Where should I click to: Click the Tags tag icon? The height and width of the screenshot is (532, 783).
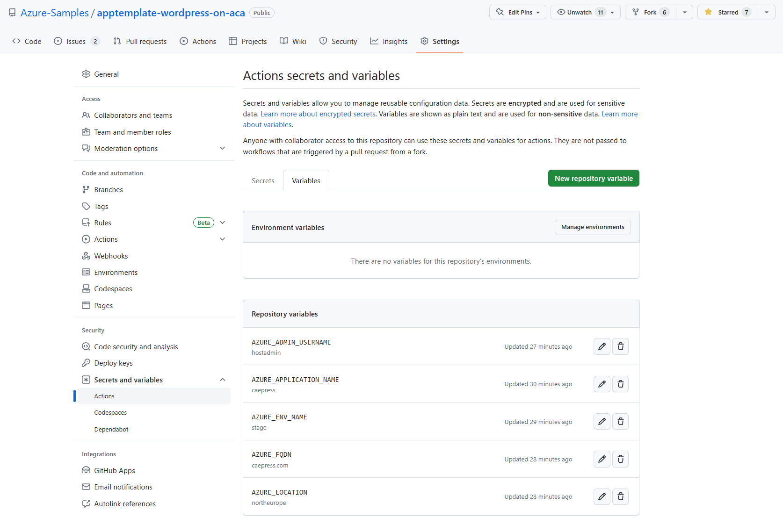click(86, 206)
